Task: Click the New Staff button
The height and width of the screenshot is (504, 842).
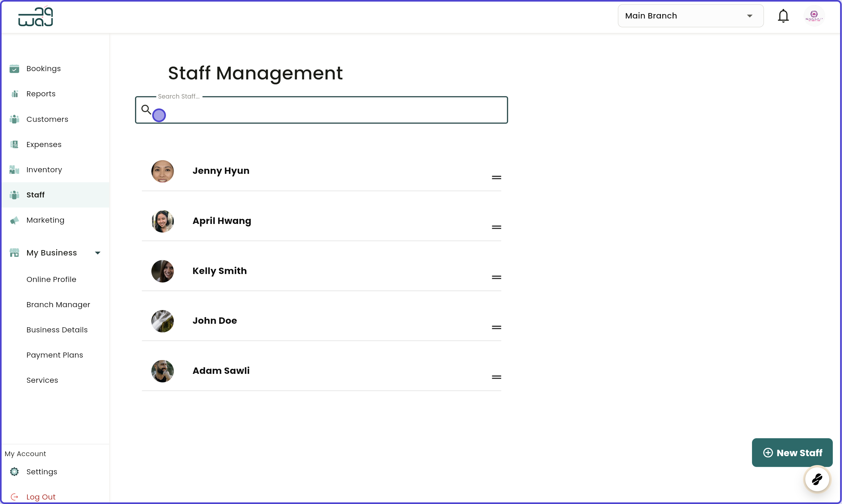Action: (x=792, y=452)
